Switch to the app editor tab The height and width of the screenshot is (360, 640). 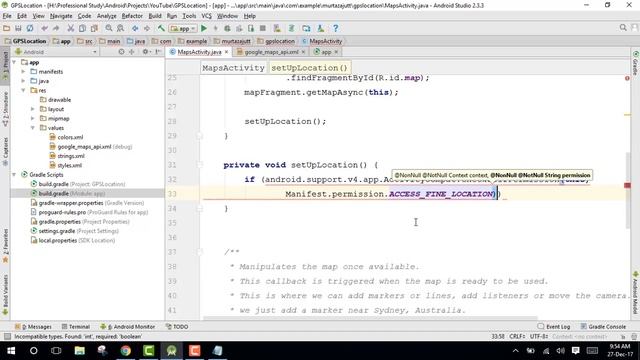(x=326, y=52)
